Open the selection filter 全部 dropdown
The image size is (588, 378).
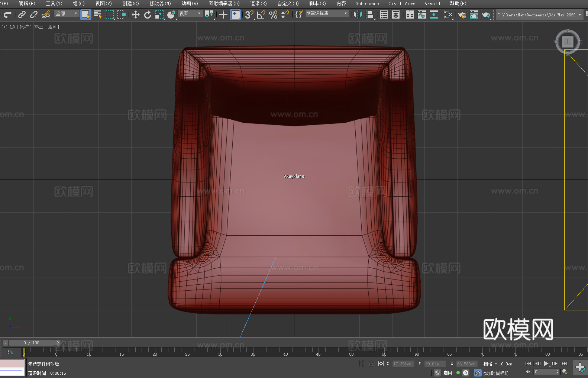click(67, 13)
